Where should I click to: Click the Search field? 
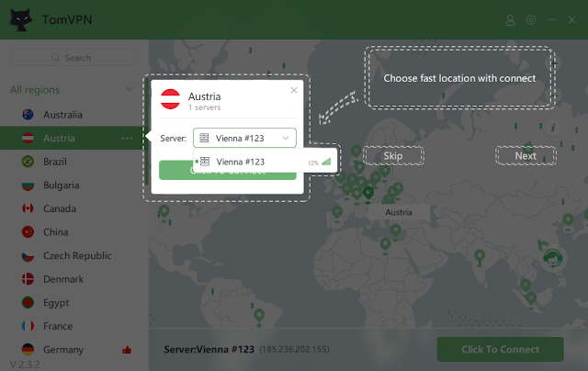point(74,58)
